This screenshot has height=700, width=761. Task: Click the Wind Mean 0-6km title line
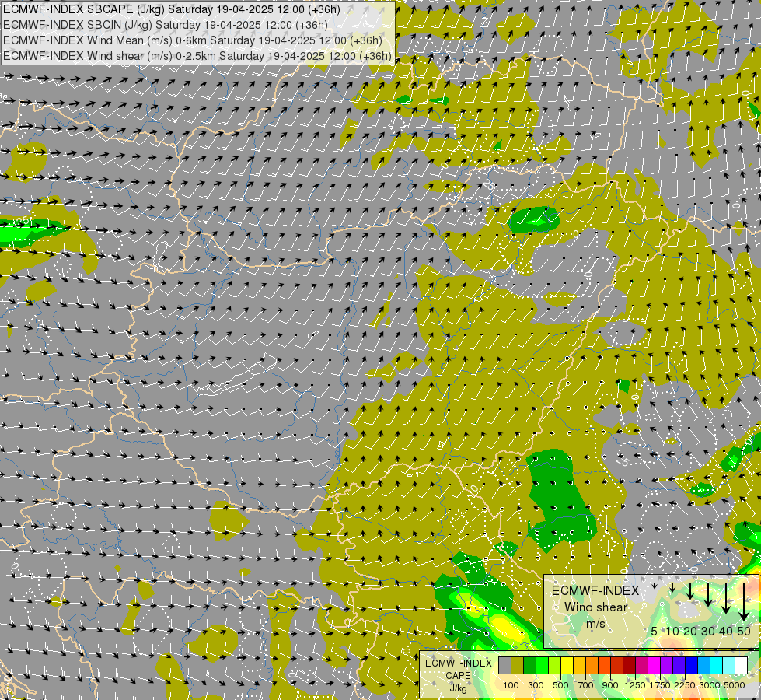pyautogui.click(x=192, y=40)
